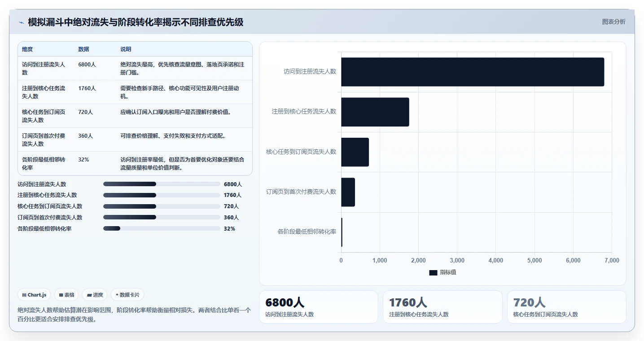This screenshot has height=341, width=644.
Task: Click y-axis label 订阅页到首次付费流失人数 in chart
Action: click(x=301, y=192)
